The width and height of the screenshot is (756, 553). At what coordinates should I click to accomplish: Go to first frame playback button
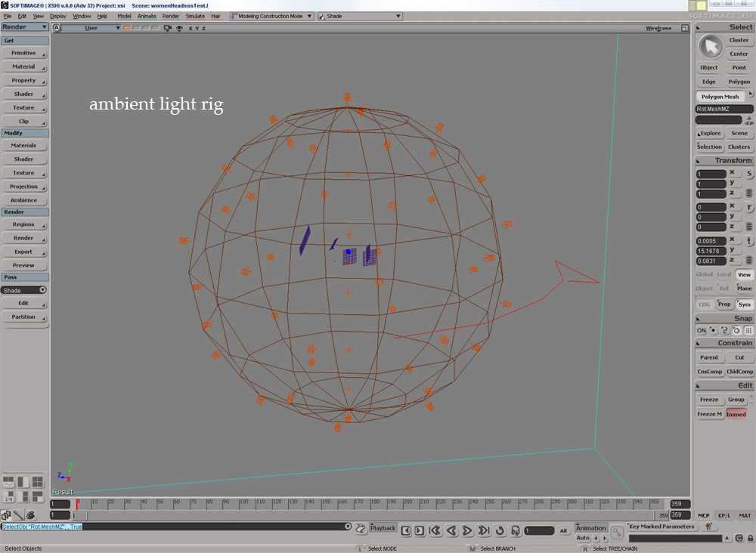point(435,530)
